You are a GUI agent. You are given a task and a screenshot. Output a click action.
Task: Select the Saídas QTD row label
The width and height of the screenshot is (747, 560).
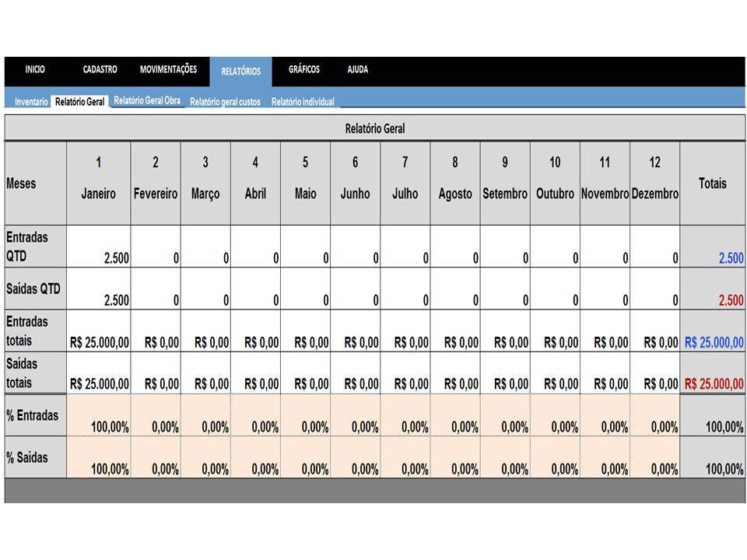click(36, 289)
